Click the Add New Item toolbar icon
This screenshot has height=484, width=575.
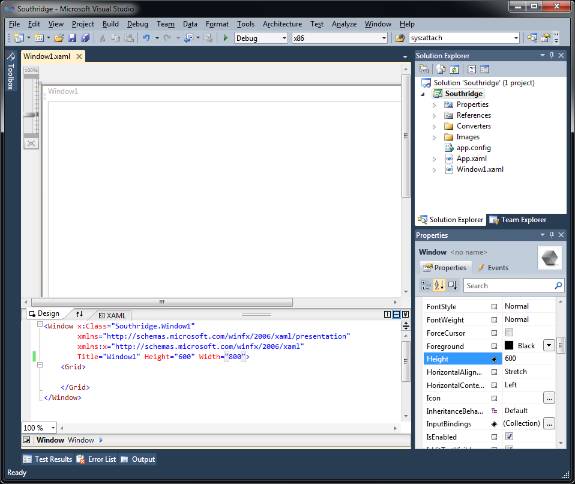tap(39, 38)
